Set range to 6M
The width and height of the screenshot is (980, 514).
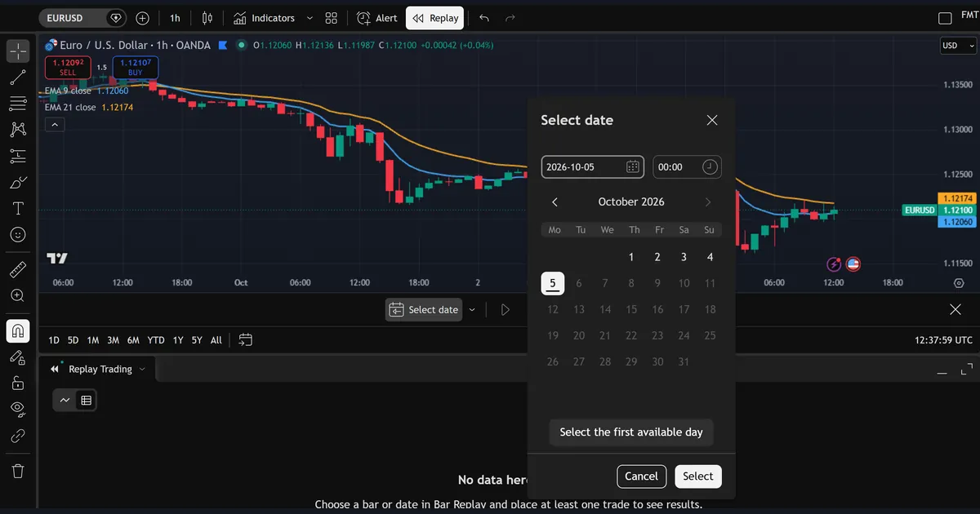[x=133, y=340]
